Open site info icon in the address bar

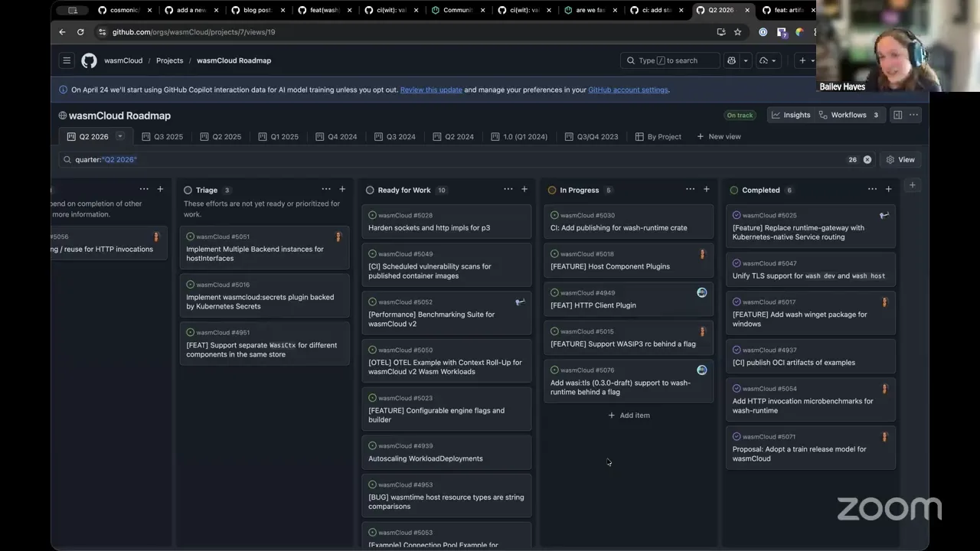(x=102, y=32)
